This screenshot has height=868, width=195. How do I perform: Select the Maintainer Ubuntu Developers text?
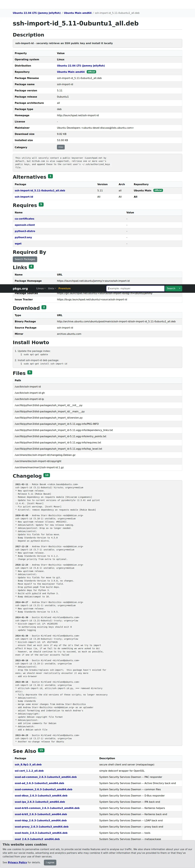click(x=95, y=128)
